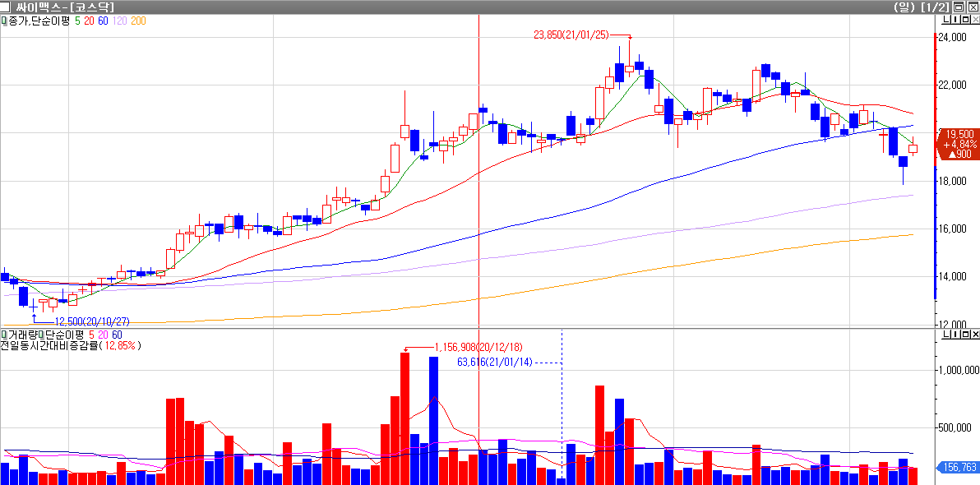The height and width of the screenshot is (485, 980).
Task: Click the green indicator icon beside volume 단순이평
Action: coord(40,335)
